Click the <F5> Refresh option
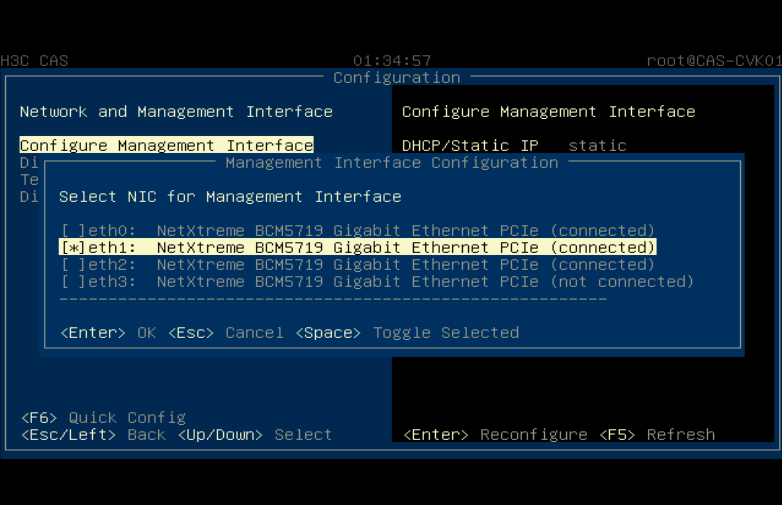Screen dimensions: 782x505 tap(657, 434)
